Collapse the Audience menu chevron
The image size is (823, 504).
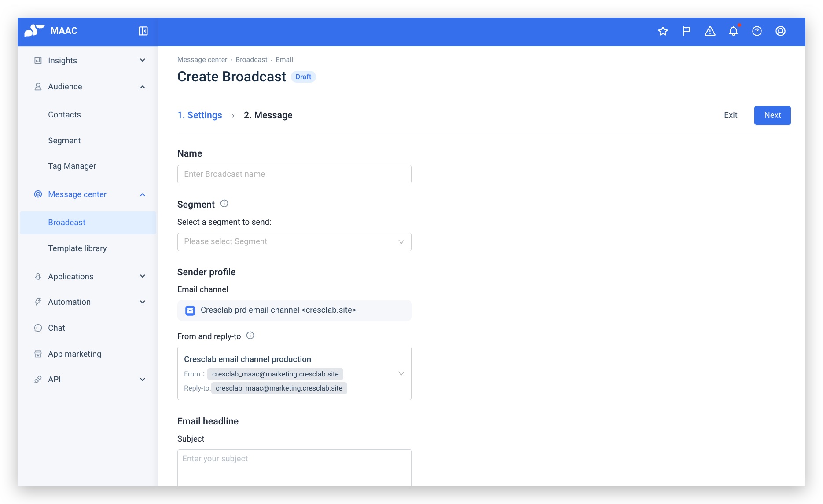point(143,87)
